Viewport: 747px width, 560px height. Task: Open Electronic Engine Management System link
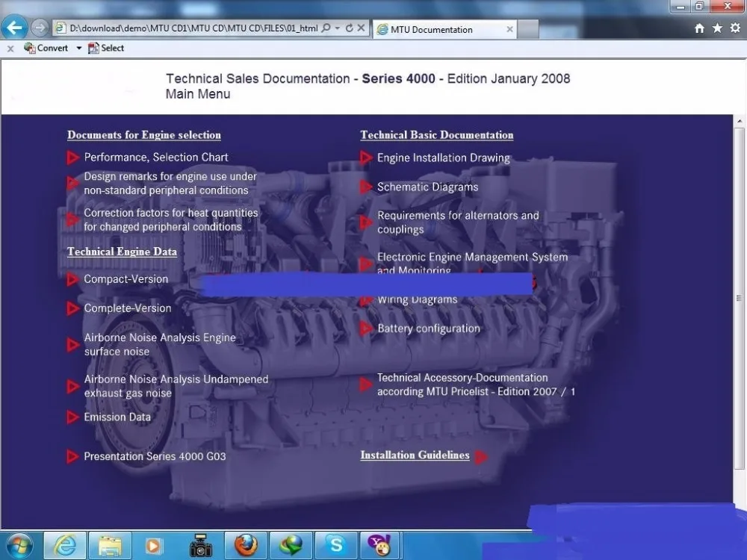click(x=472, y=262)
